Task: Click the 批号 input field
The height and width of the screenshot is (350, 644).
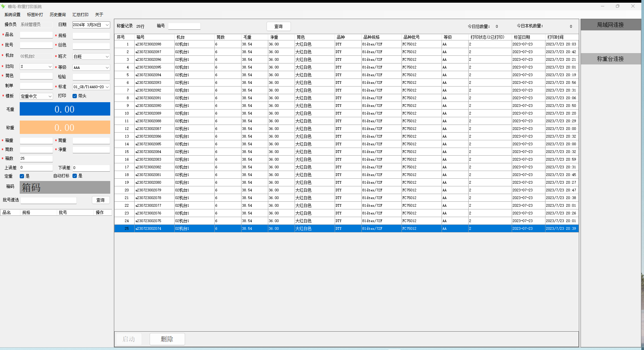Action: (36, 45)
